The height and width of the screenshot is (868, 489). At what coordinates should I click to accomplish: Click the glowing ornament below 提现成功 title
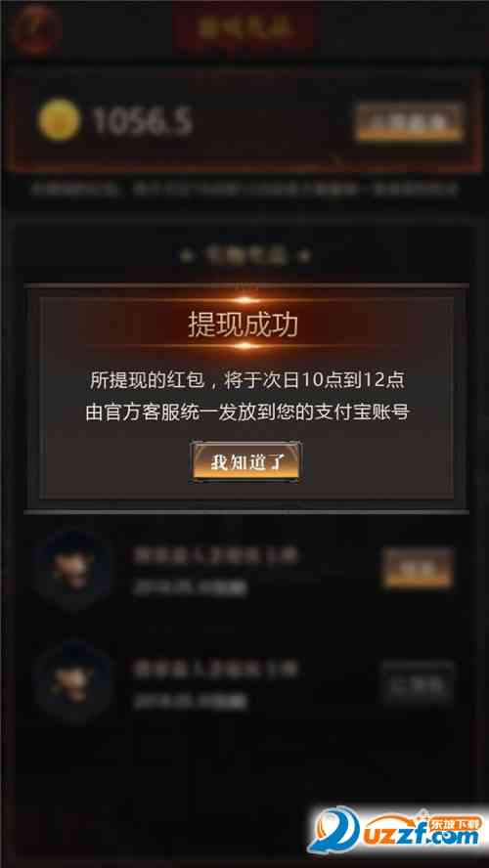click(x=246, y=346)
